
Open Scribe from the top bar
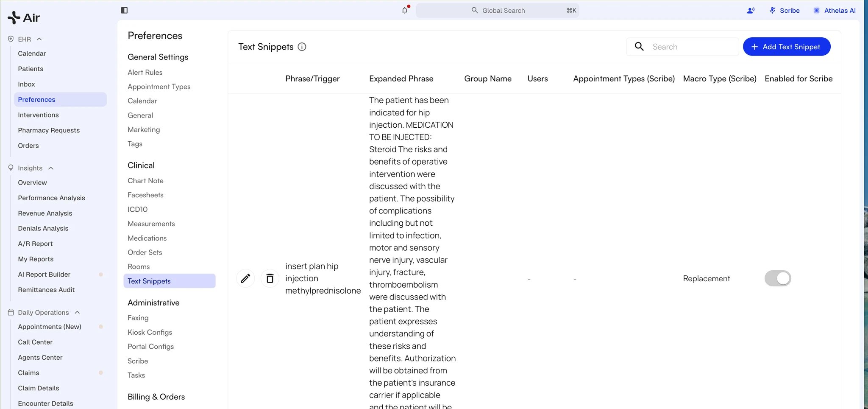point(784,11)
